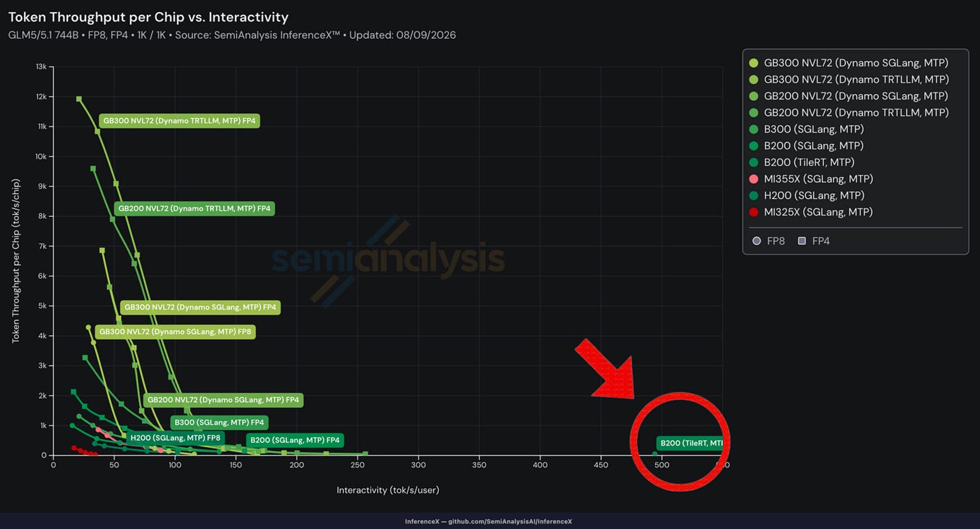The width and height of the screenshot is (980, 529).
Task: Click chart label GB300 NVL72 (Dynamo TRTLLM, MTP) FP4
Action: (x=179, y=121)
